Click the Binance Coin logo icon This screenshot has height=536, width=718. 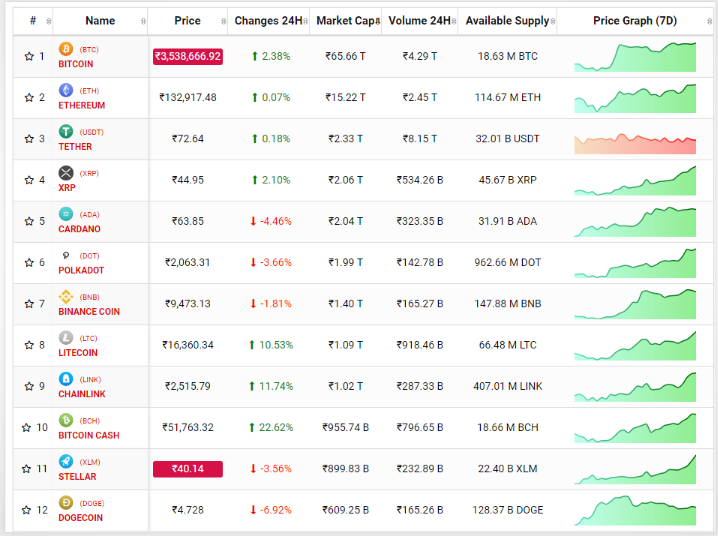66,297
